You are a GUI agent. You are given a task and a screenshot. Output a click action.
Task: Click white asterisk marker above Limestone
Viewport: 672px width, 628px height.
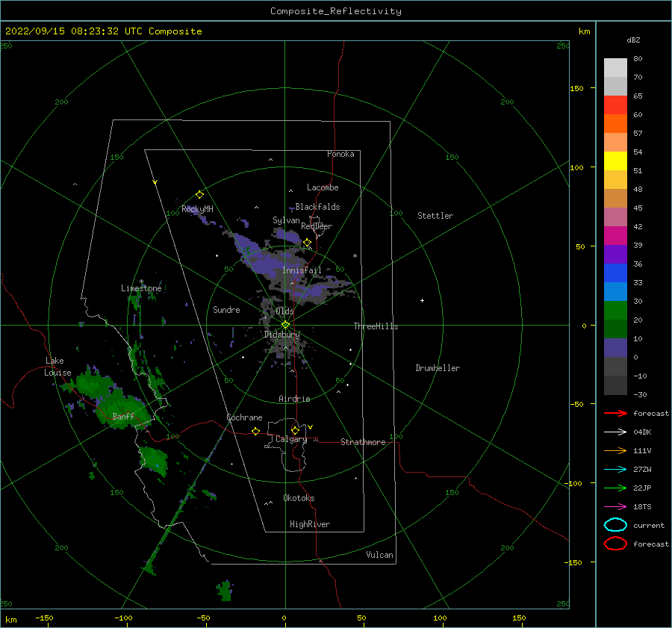pyautogui.click(x=141, y=282)
